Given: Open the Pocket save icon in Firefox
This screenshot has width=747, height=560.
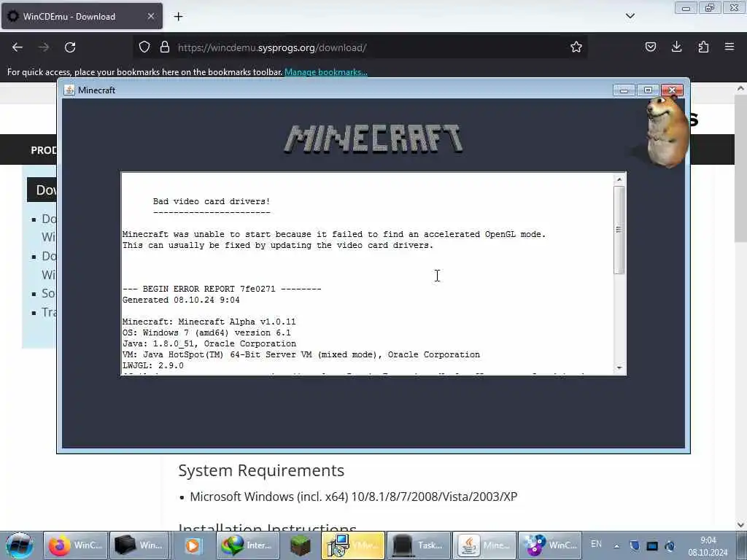Looking at the screenshot, I should click(x=650, y=47).
